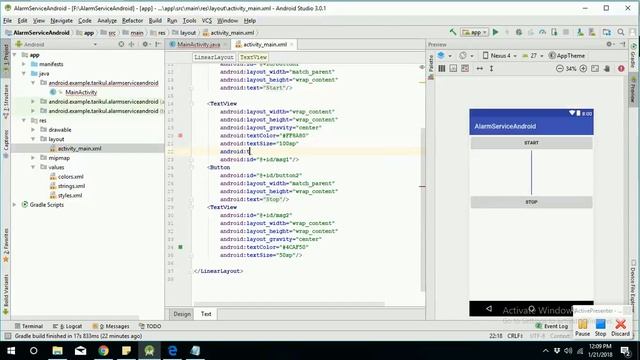Open the Nexus 4 device dropdown
This screenshot has width=640, height=360.
(x=500, y=56)
